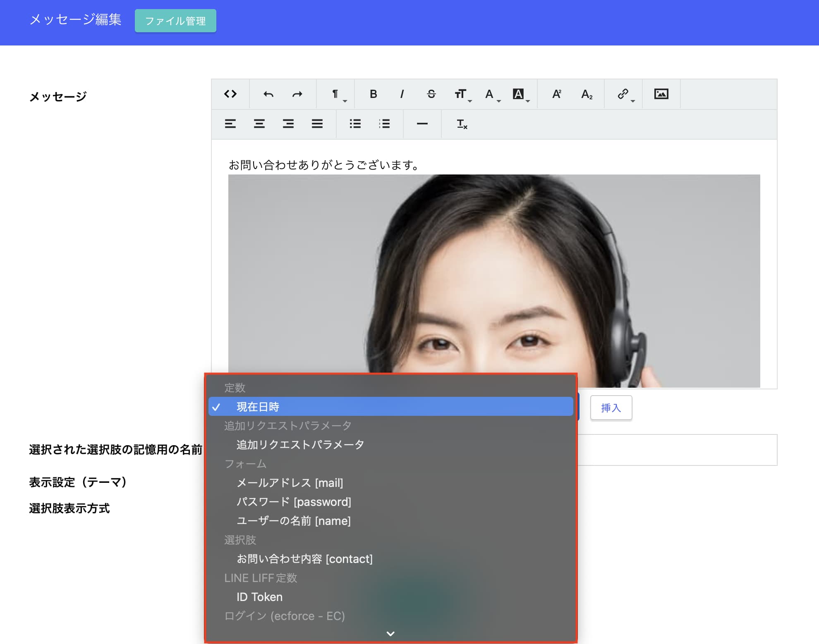This screenshot has width=819, height=644.
Task: Click the input field for 選択された選択肢の記憶用の名前
Action: pyautogui.click(x=677, y=450)
